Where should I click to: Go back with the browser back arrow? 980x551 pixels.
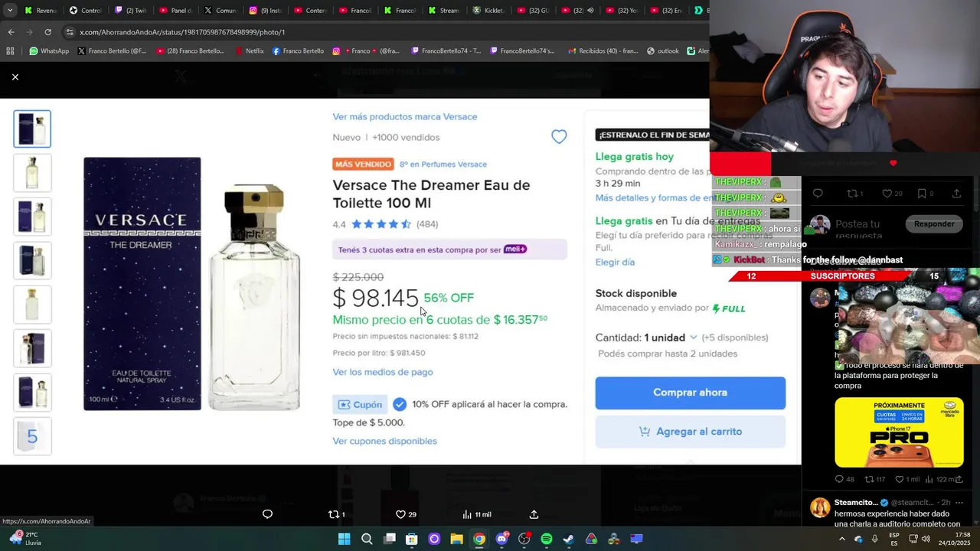(x=11, y=32)
